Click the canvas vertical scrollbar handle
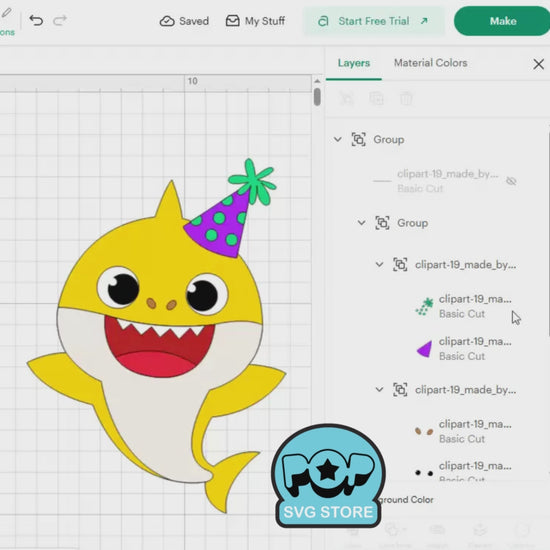This screenshot has width=550, height=550. (317, 97)
